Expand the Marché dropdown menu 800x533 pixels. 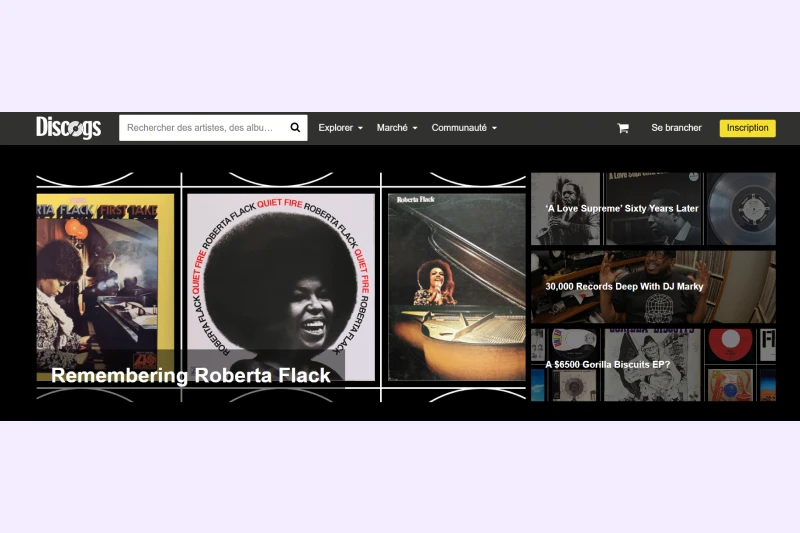click(x=397, y=128)
